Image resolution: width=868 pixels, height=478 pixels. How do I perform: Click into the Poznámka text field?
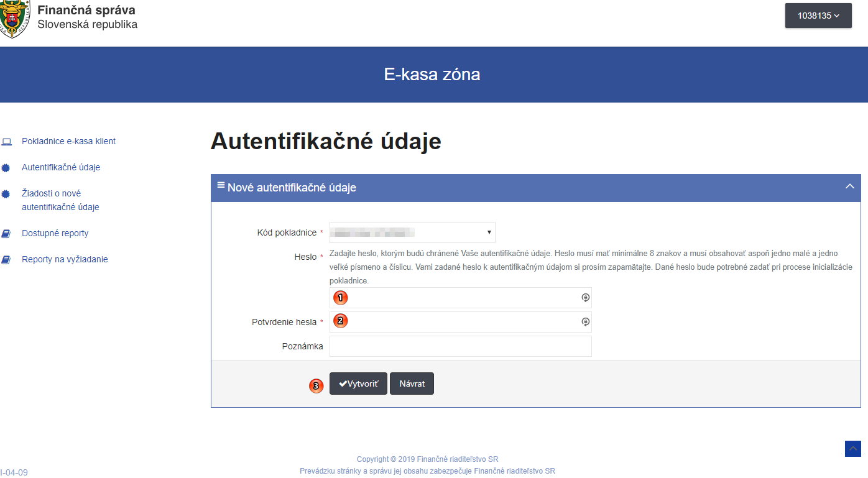click(x=460, y=346)
